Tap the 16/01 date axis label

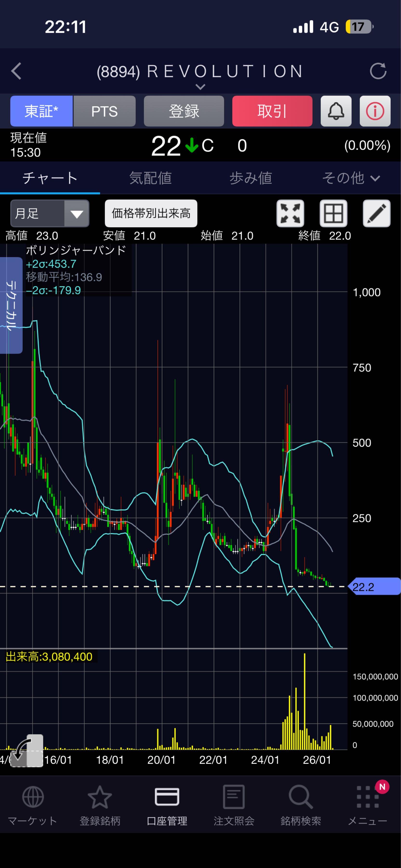tap(58, 760)
